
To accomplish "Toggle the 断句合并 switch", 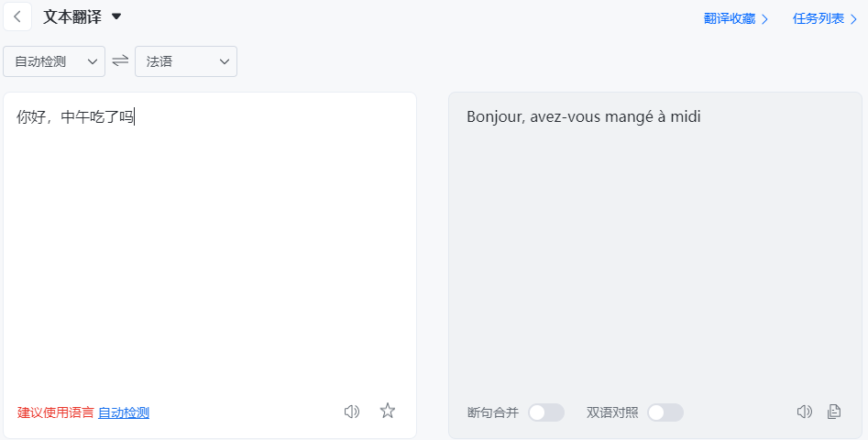I will 546,412.
